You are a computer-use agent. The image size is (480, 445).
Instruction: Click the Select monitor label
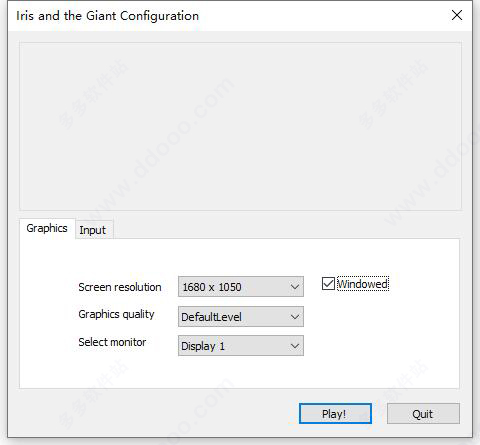point(112,342)
